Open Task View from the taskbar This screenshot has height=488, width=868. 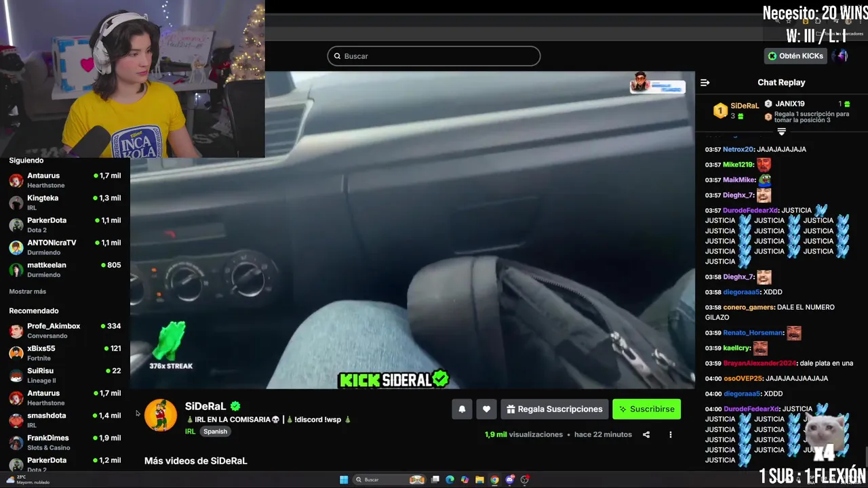pos(435,480)
